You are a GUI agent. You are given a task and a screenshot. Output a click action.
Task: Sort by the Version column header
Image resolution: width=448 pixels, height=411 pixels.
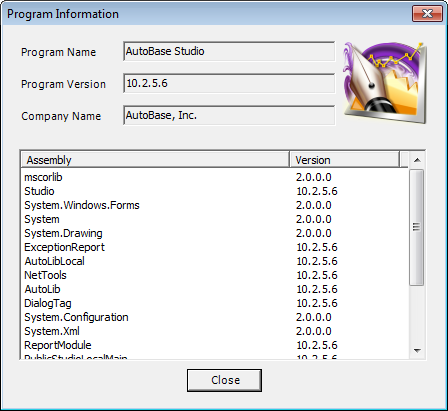point(344,160)
